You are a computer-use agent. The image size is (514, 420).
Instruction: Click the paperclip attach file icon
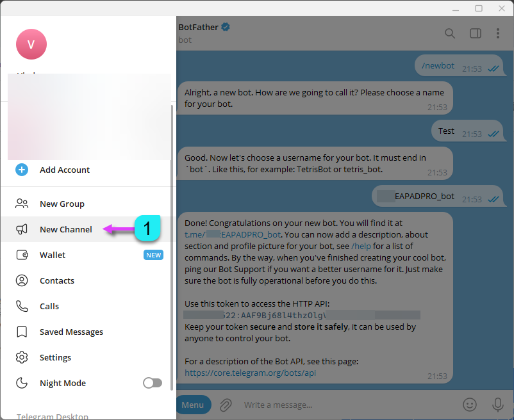tap(226, 405)
